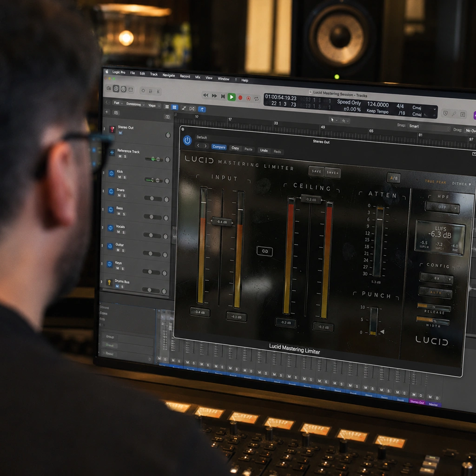This screenshot has width=476, height=476.
Task: Add a new track with the plus button
Action: [x=107, y=112]
